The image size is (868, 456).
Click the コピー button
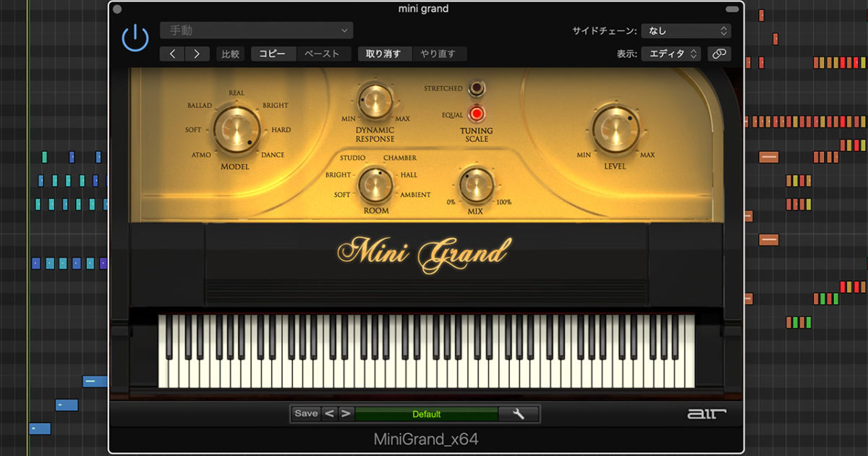click(273, 54)
